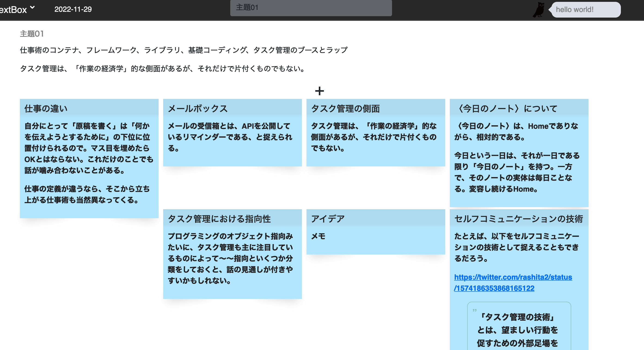Click the メモ text in the アイデア card
This screenshot has height=350, width=644.
tap(318, 236)
